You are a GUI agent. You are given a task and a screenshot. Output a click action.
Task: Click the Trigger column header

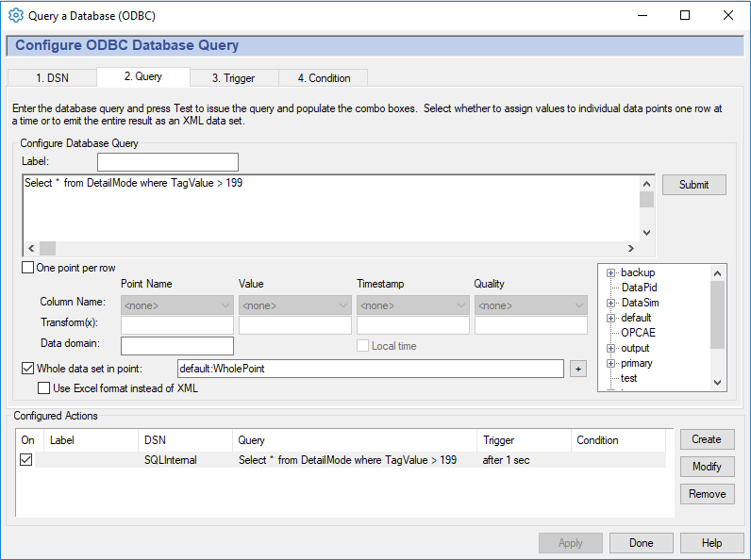click(524, 440)
